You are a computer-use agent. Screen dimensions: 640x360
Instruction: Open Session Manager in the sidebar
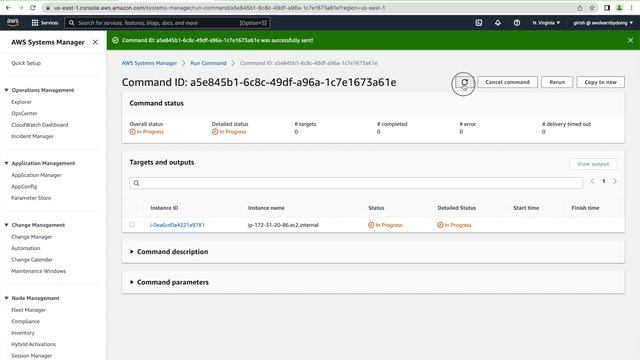(31, 356)
